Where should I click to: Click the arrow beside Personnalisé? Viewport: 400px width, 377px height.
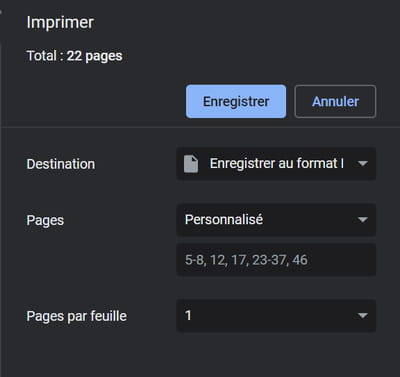[362, 220]
